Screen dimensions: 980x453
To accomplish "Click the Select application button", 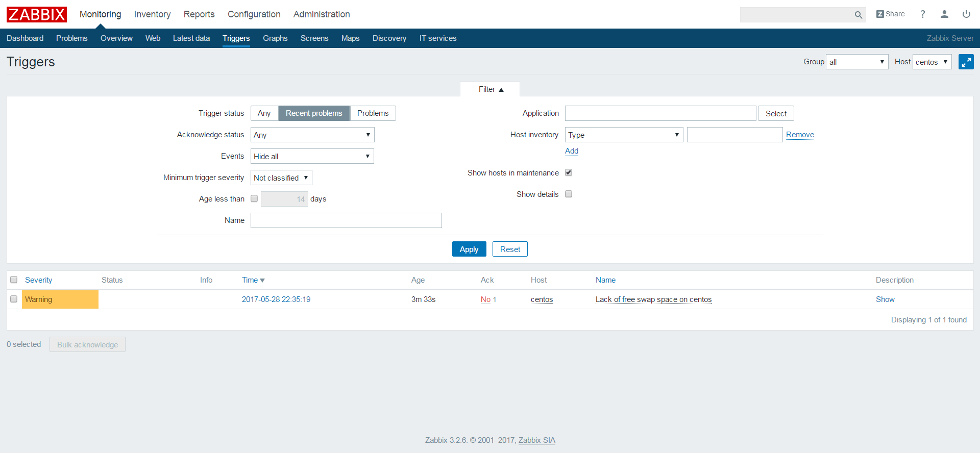I will pos(776,113).
